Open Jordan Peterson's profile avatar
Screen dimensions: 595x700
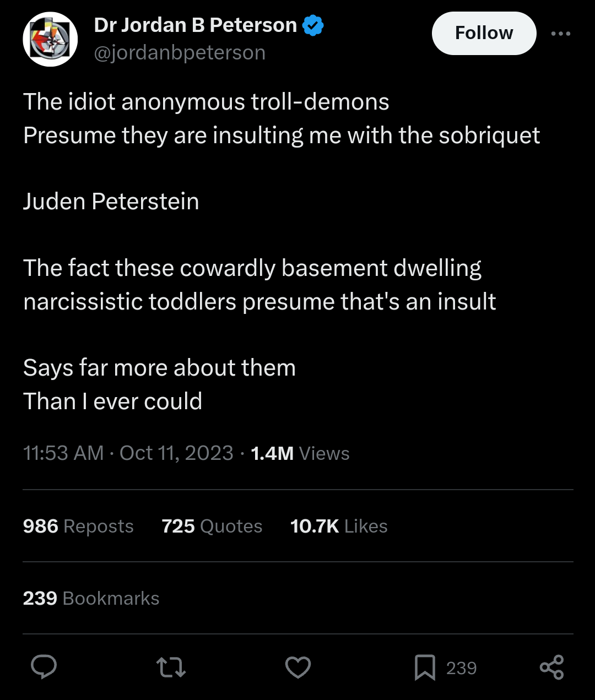[50, 40]
